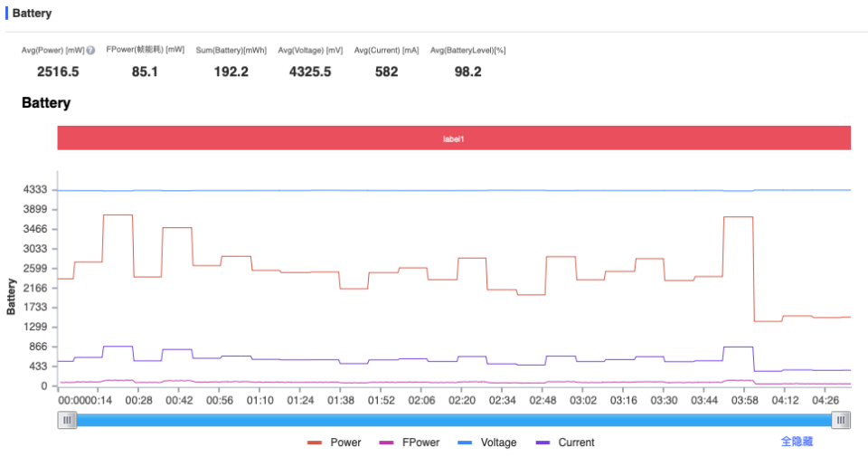
Task: Select the FPower value 85.1
Action: 145,72
